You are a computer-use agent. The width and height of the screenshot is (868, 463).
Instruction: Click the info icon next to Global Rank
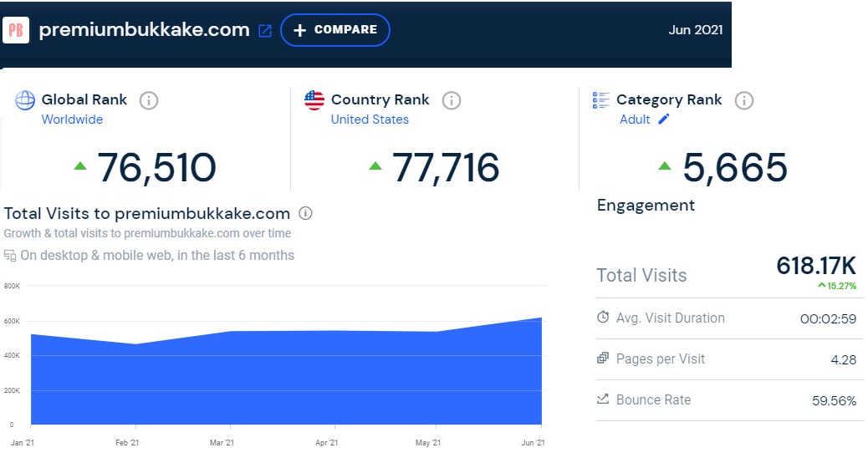(149, 100)
